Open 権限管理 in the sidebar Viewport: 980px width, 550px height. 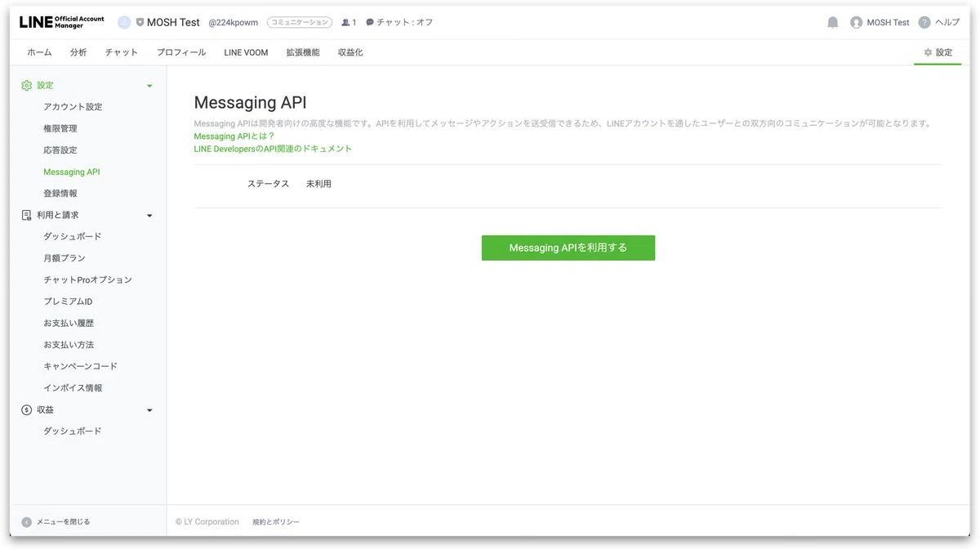click(x=60, y=128)
